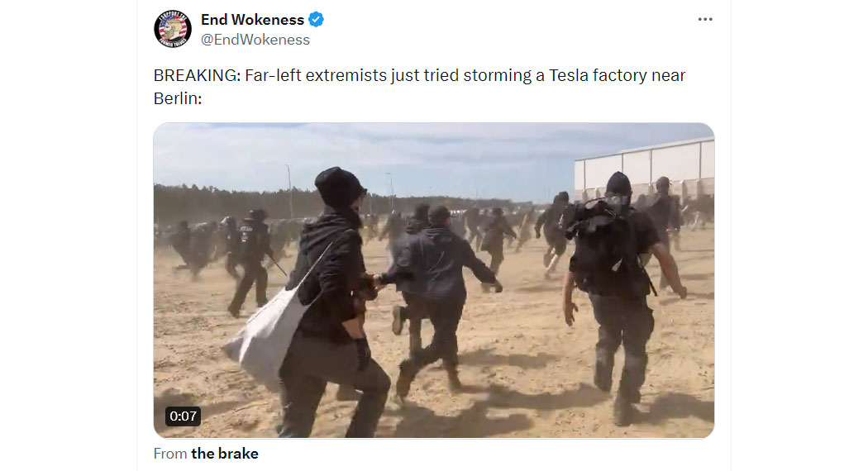Image resolution: width=868 pixels, height=471 pixels.
Task: Click the word "Tesla" in the tweet
Action: (569, 75)
